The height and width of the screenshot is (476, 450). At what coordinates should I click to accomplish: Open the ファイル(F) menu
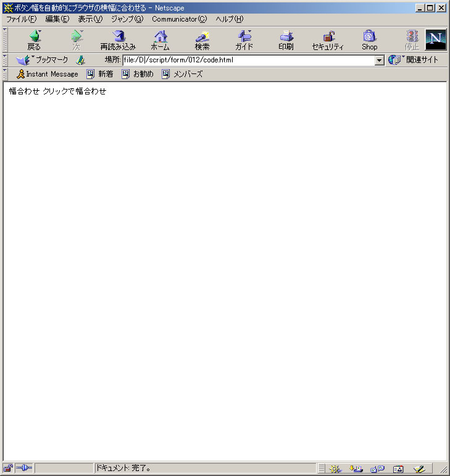pyautogui.click(x=21, y=19)
